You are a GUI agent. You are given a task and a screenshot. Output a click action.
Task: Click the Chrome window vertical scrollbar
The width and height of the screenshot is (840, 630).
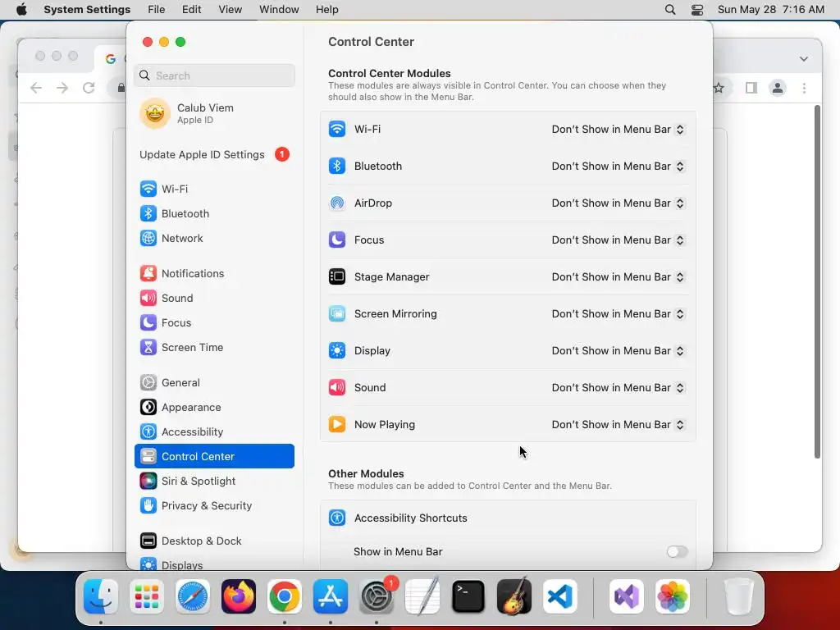coord(817,282)
